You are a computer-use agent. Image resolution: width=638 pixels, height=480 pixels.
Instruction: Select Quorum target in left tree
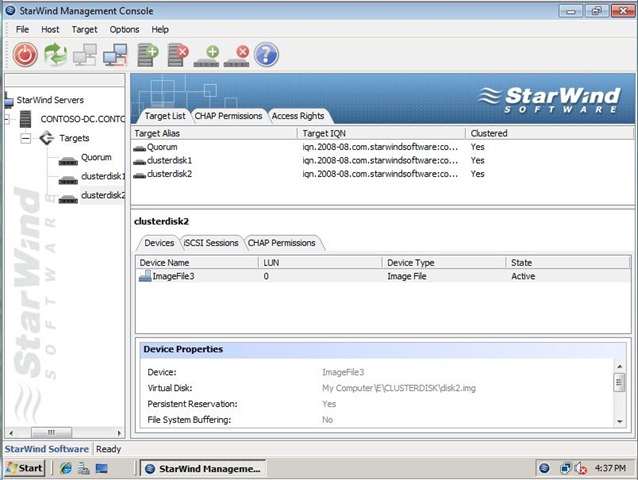click(96, 157)
